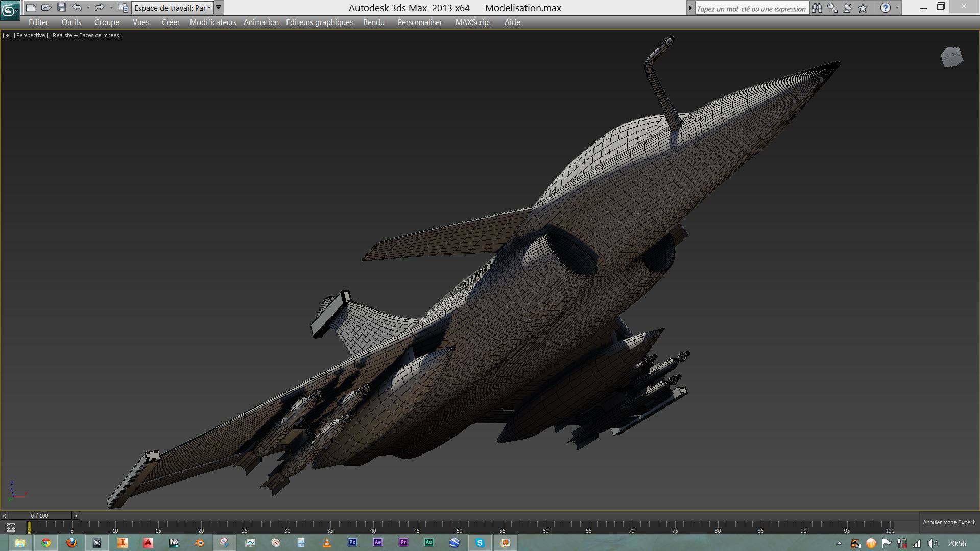980x551 pixels.
Task: Save the scene with the floppy disk icon
Action: pyautogui.click(x=62, y=8)
